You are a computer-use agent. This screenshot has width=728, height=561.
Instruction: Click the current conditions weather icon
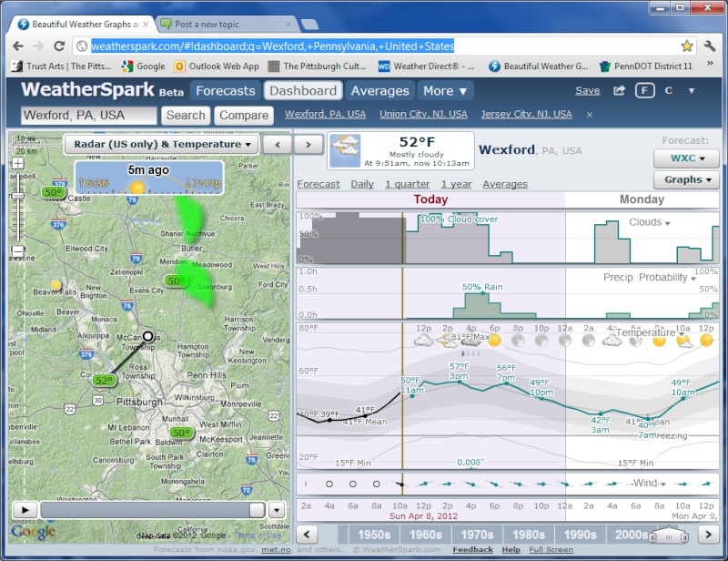tap(345, 150)
